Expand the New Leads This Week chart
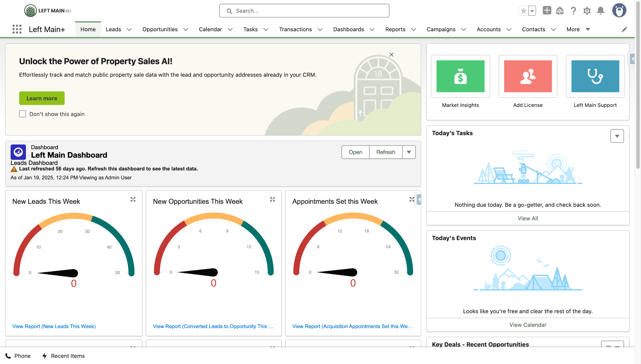 (x=133, y=199)
